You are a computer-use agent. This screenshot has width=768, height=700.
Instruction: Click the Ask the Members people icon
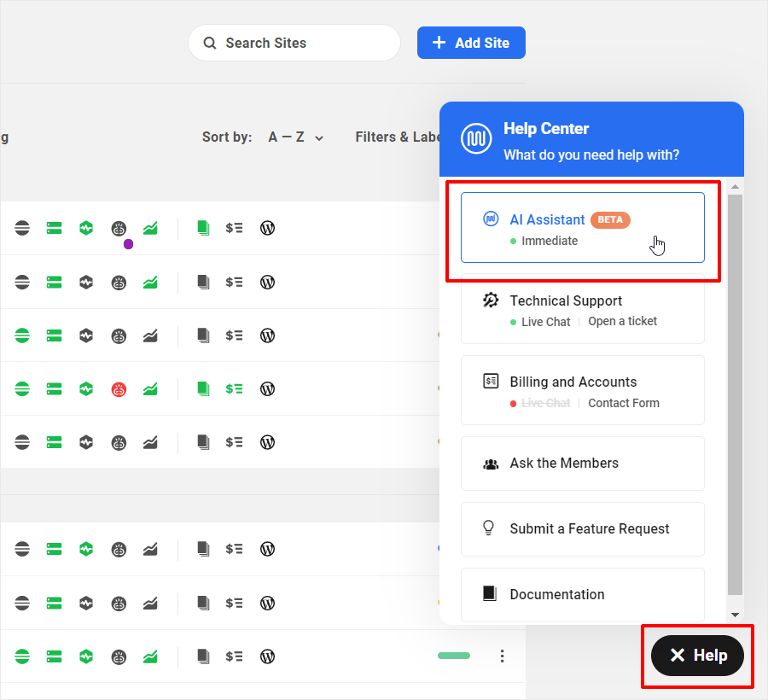(491, 464)
